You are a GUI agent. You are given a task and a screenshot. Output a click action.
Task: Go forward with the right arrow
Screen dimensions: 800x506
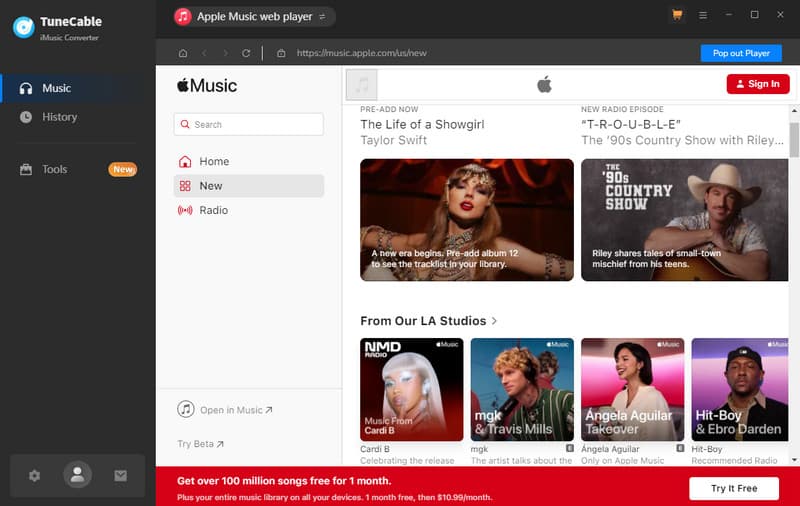coord(226,53)
